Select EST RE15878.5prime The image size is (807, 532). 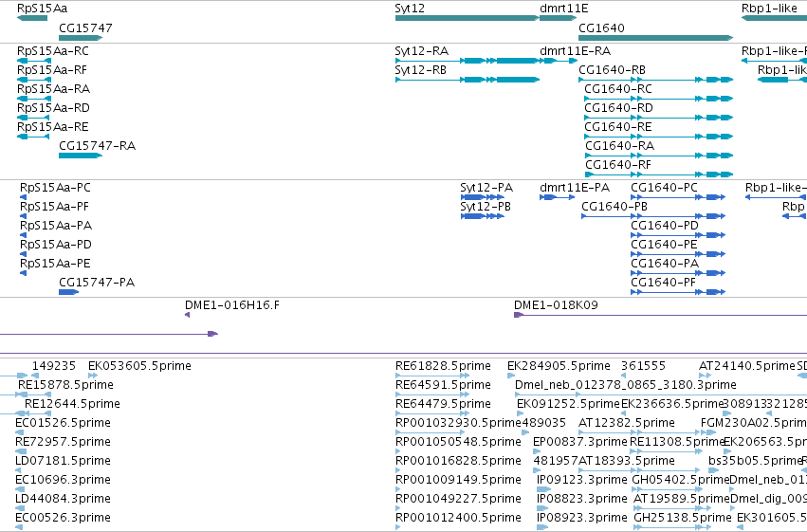click(34, 394)
